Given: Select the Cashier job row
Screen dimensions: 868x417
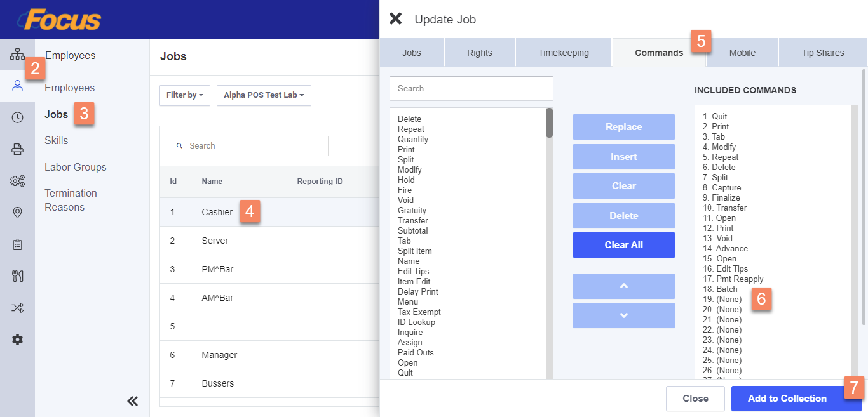Looking at the screenshot, I should tap(269, 212).
